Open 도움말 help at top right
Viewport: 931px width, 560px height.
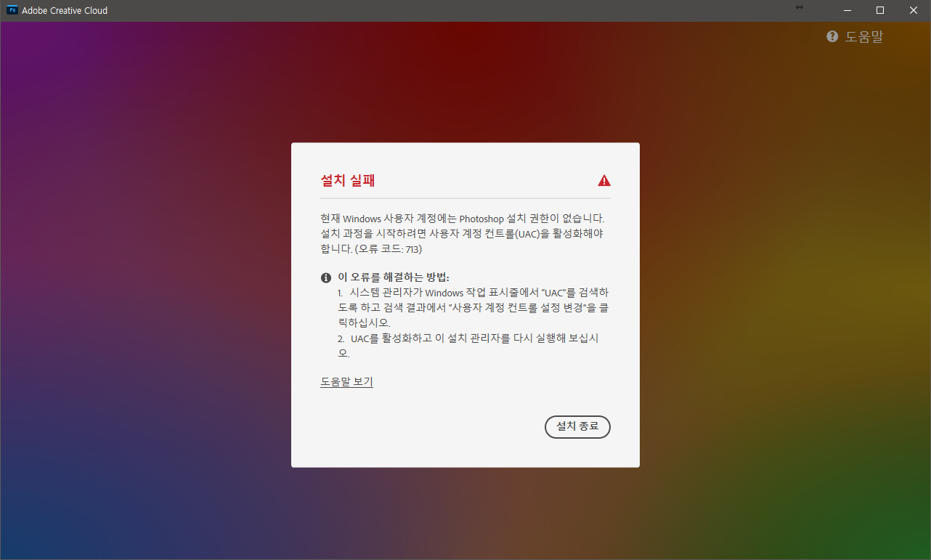pos(864,36)
